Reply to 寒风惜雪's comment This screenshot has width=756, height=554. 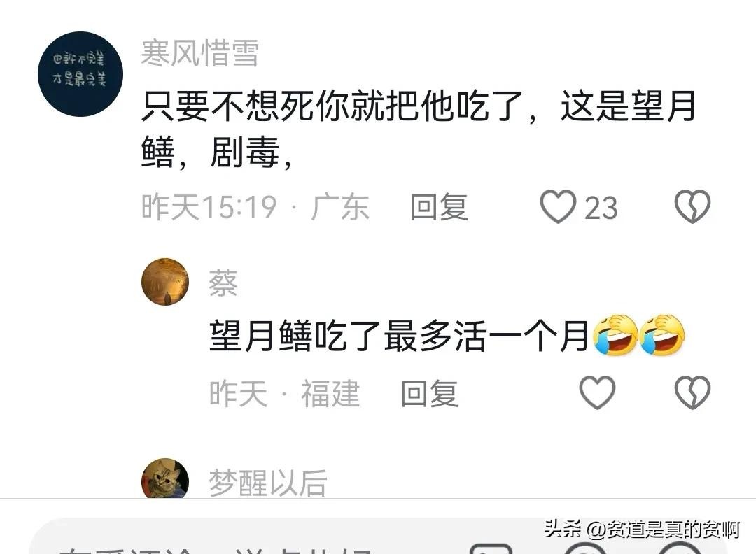point(439,207)
